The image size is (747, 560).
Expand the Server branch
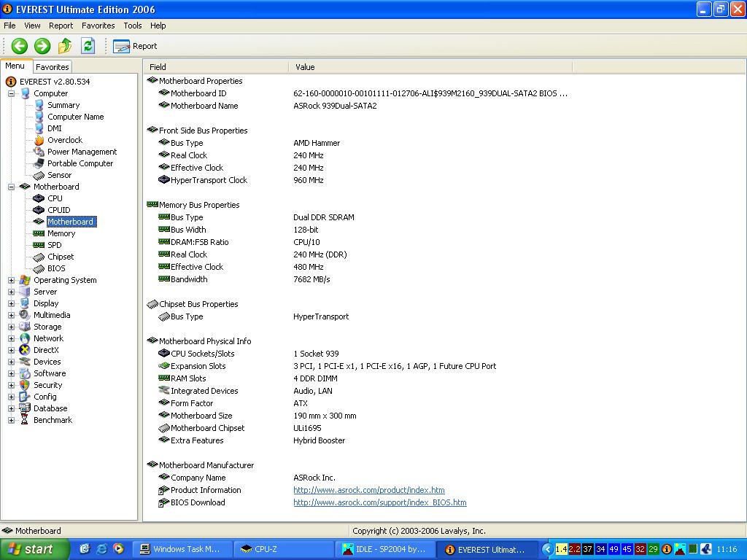coord(11,292)
